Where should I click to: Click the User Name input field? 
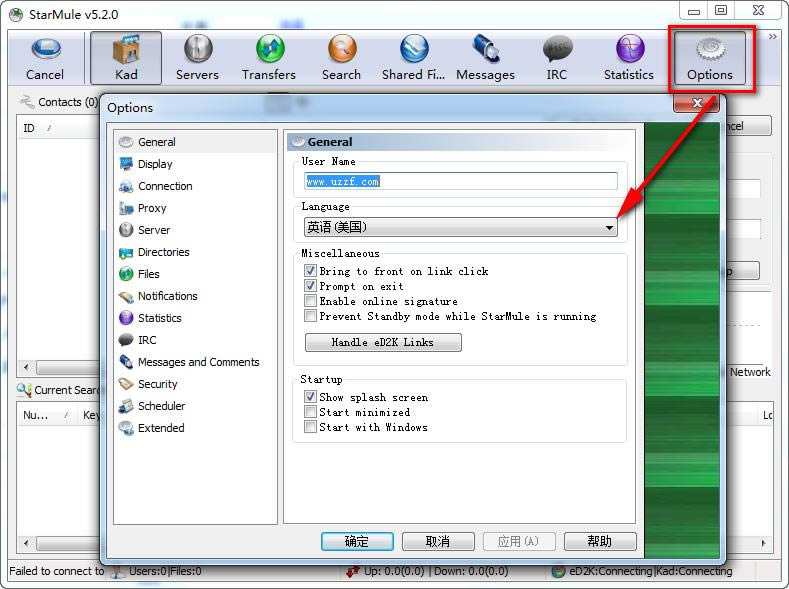(460, 181)
